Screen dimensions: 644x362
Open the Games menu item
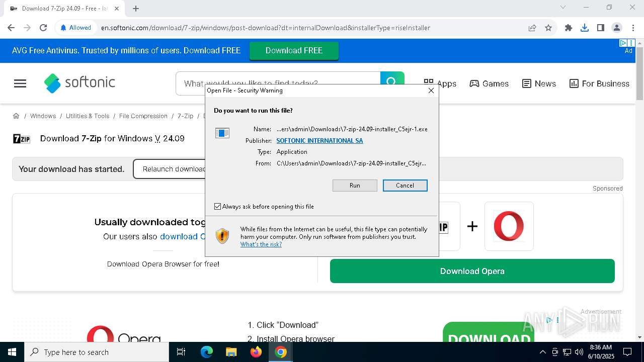[x=489, y=83]
